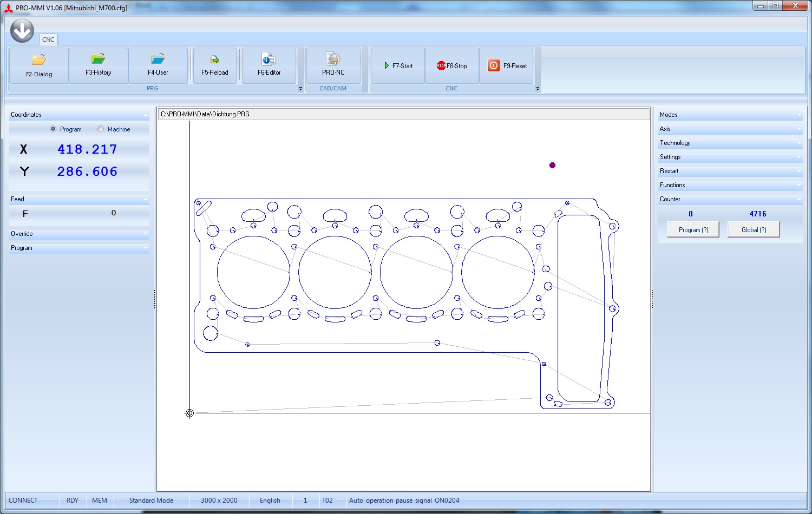Click the round down-arrow application button

22,31
